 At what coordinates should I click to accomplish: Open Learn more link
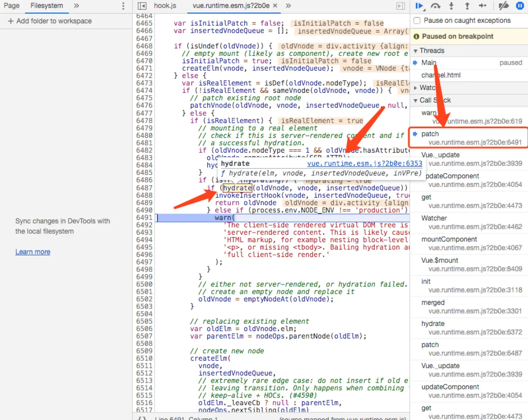coord(33,252)
